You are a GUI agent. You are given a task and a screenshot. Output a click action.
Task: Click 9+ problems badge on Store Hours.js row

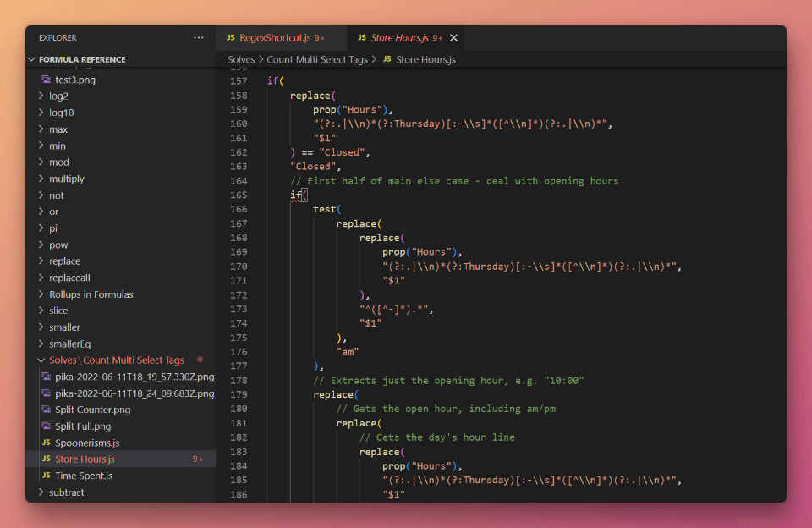(x=198, y=459)
